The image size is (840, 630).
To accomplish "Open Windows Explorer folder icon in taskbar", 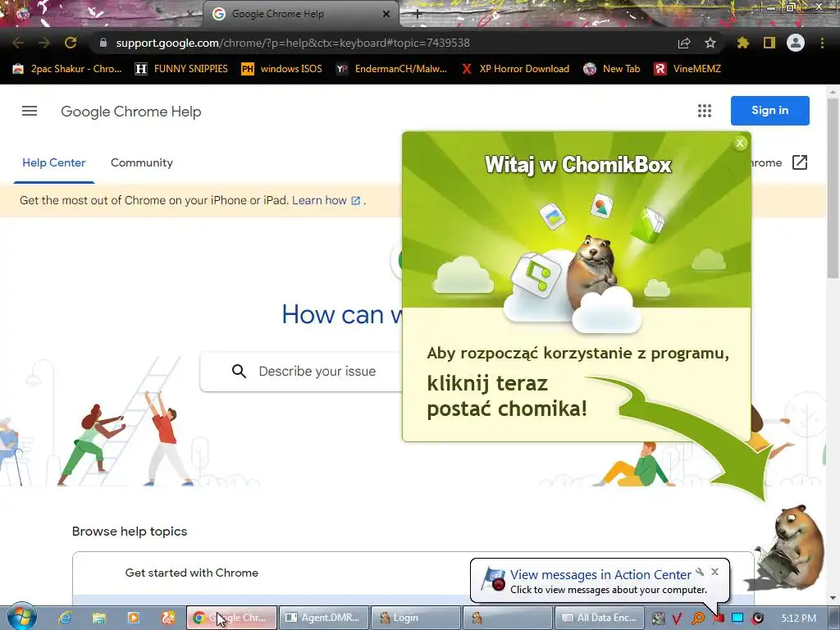I will (x=99, y=618).
